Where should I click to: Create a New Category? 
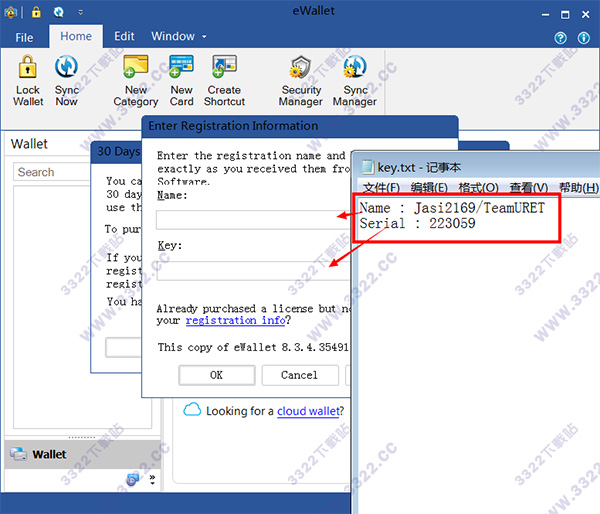point(136,81)
